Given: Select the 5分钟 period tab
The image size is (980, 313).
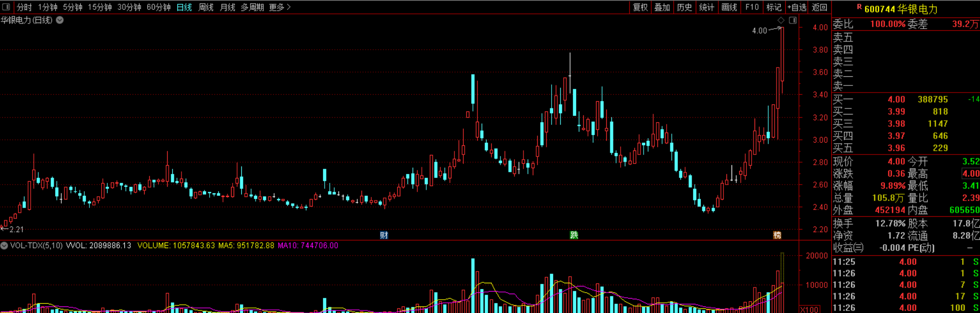Looking at the screenshot, I should pos(73,7).
